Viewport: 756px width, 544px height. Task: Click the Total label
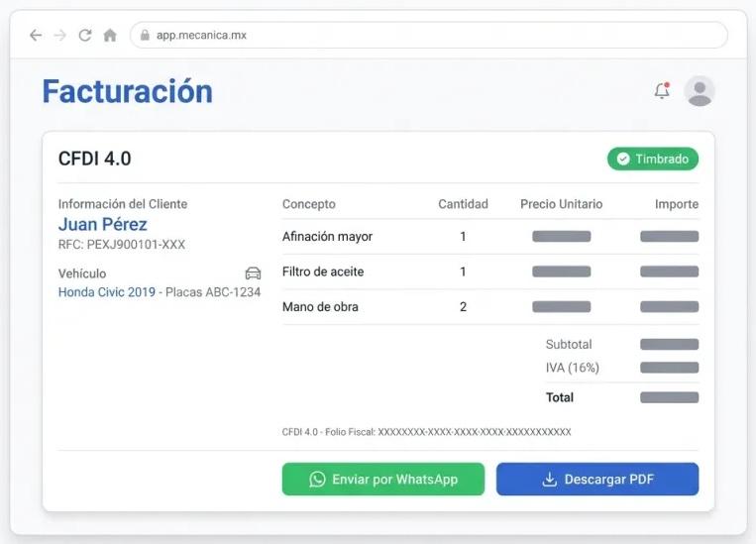(559, 397)
